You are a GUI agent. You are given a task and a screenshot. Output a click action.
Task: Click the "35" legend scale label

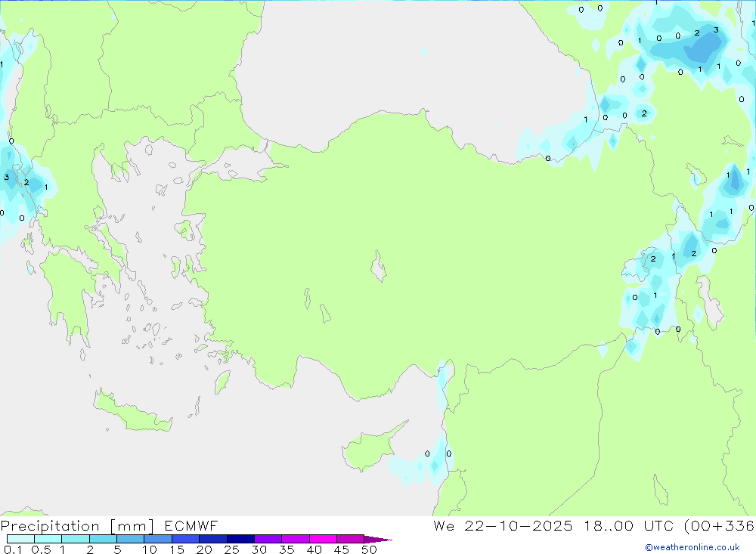click(x=287, y=549)
